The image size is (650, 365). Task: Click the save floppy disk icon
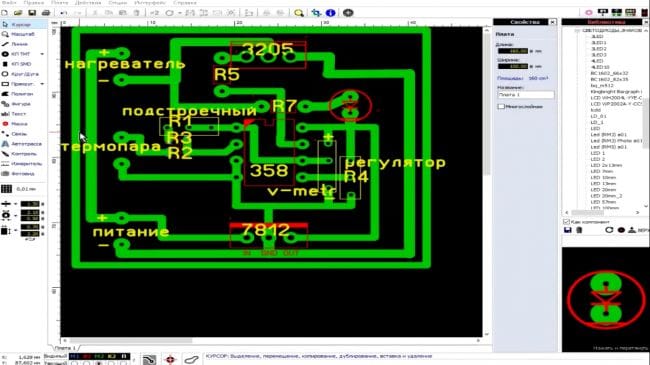click(32, 13)
